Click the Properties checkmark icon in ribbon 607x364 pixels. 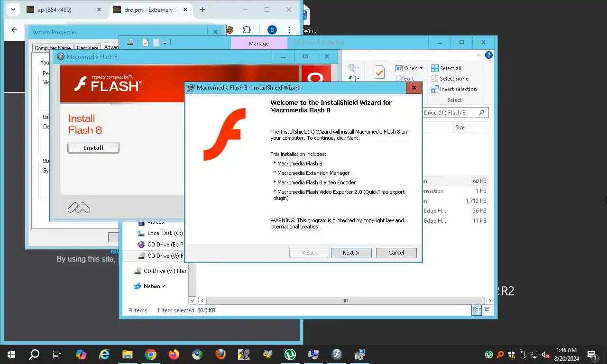(379, 72)
